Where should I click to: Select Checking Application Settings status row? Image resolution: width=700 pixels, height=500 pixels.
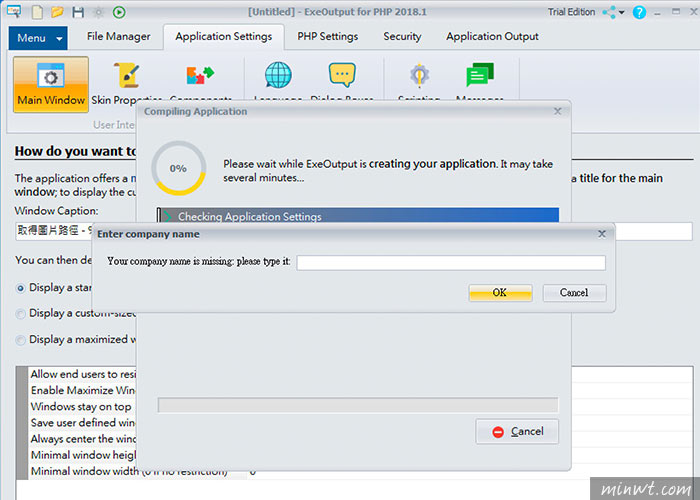pos(358,216)
